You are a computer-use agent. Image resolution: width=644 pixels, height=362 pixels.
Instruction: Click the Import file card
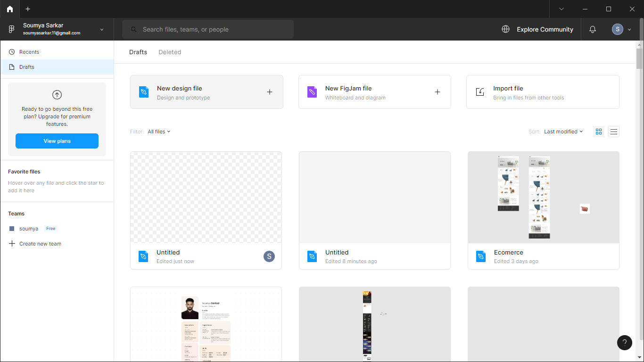[x=543, y=92]
